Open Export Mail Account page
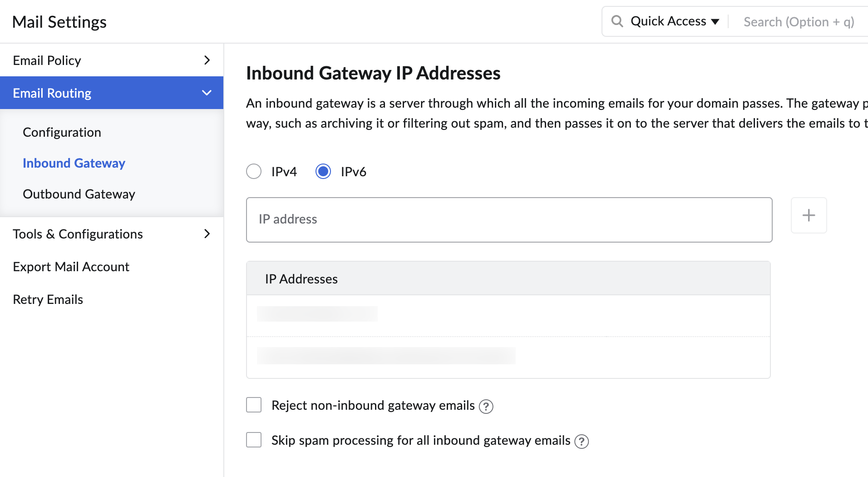 pyautogui.click(x=71, y=267)
